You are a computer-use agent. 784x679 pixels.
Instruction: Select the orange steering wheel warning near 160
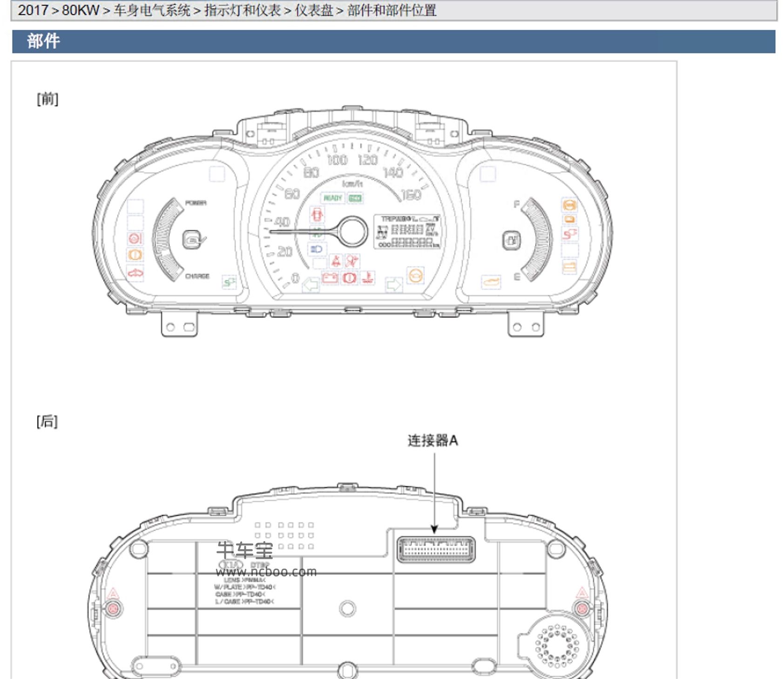(415, 275)
